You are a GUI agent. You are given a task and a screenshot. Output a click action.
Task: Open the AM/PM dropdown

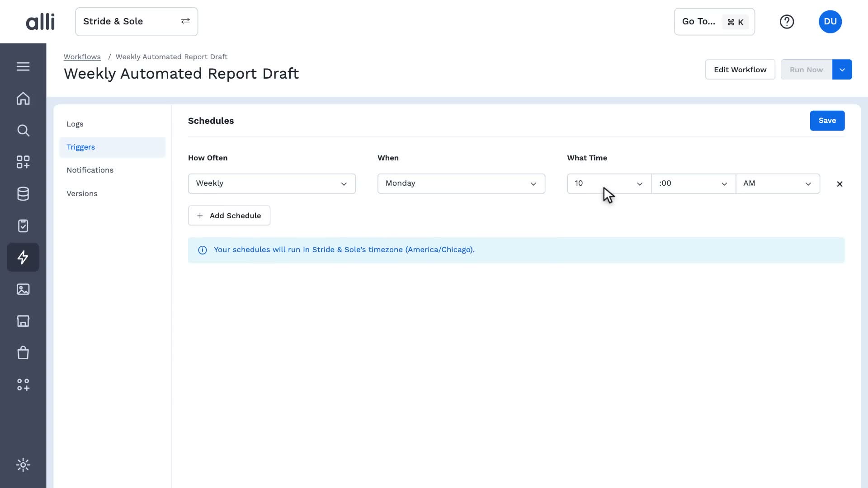(x=778, y=183)
